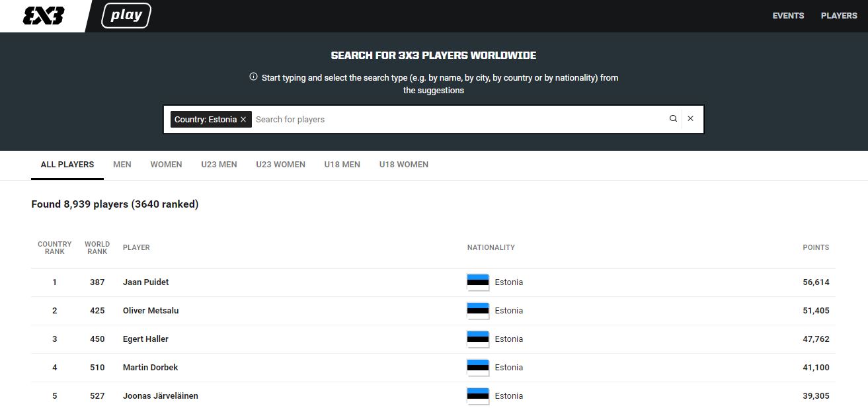Click Estonia flag in Jaan Puidet row
The height and width of the screenshot is (408, 868).
[477, 282]
